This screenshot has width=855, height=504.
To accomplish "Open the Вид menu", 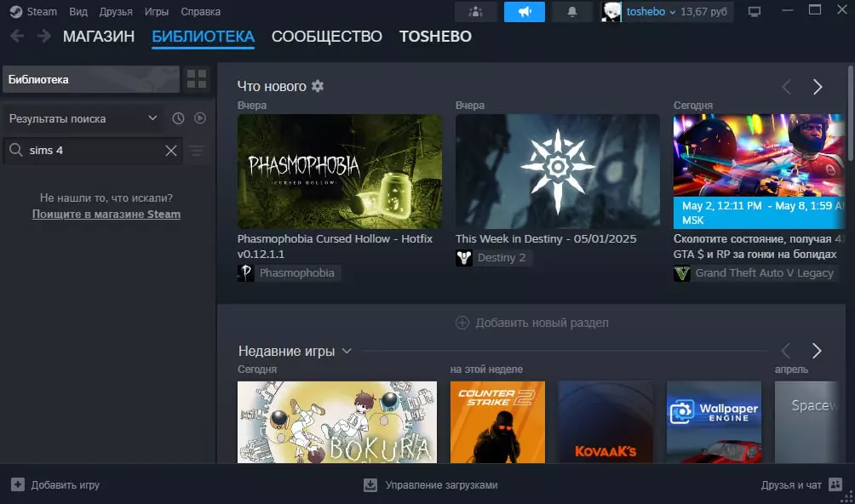I will pos(78,11).
